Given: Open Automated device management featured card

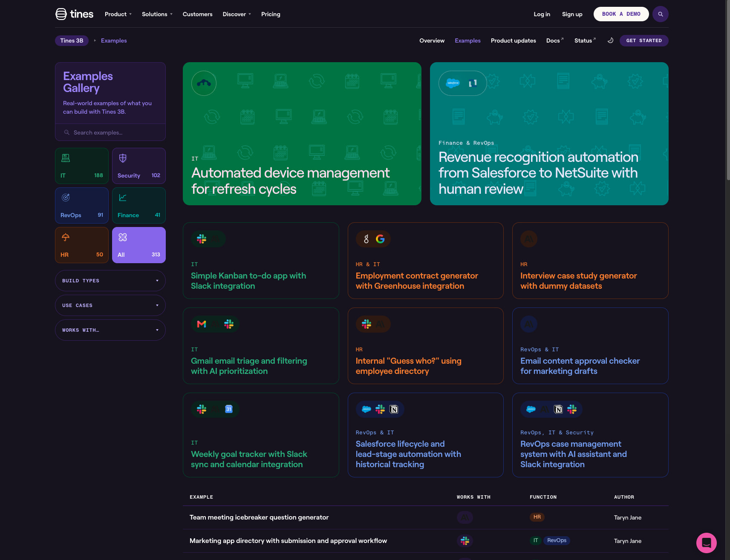Looking at the screenshot, I should [302, 134].
